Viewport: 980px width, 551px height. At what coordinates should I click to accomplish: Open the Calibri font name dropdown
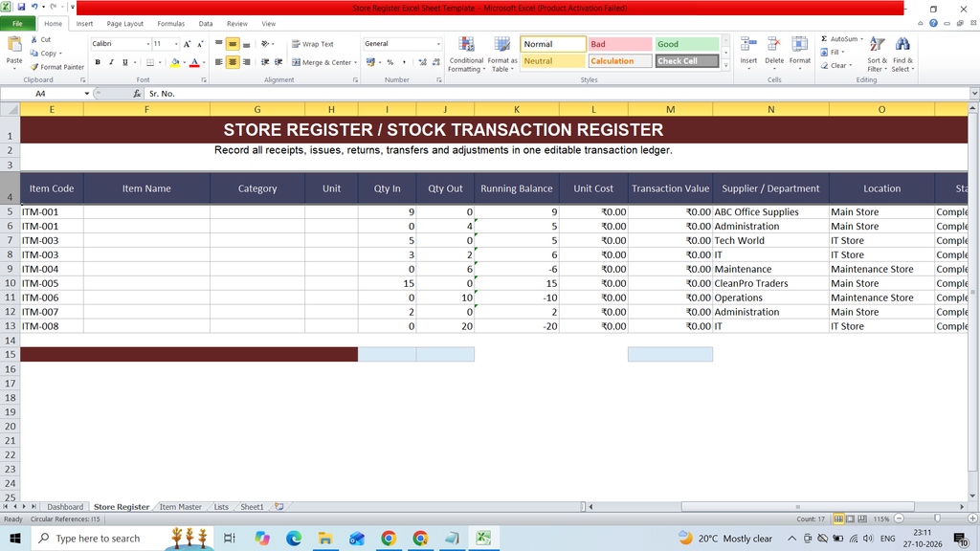(148, 44)
